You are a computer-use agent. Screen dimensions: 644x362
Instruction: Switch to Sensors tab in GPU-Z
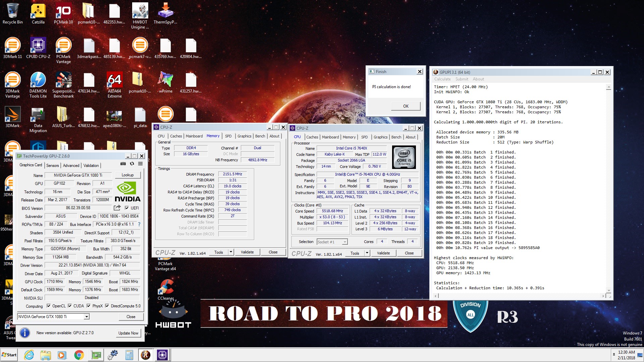click(53, 165)
